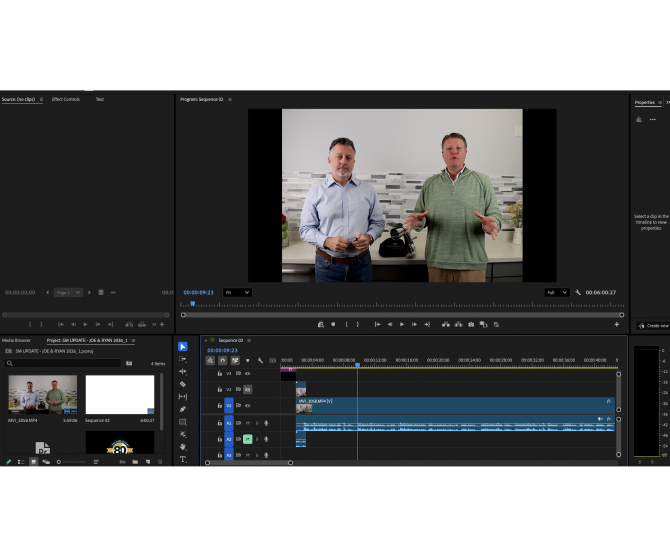Screen dimensions: 670x559
Task: Add marker in Program monitor
Action: [333, 324]
